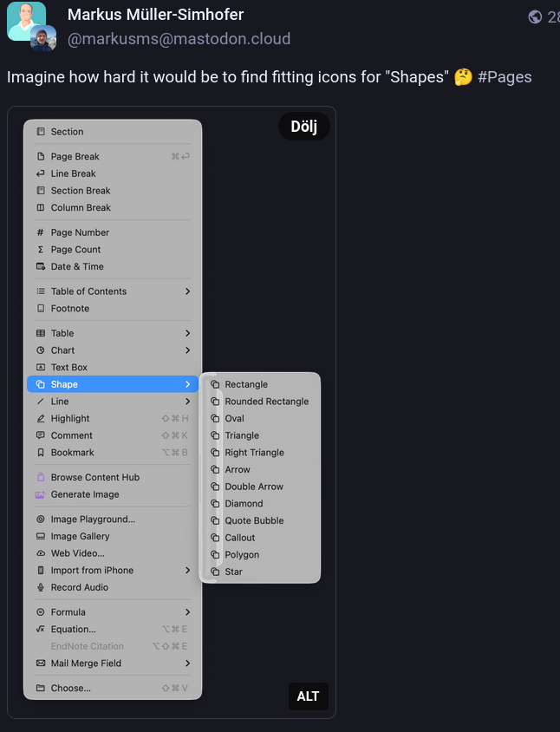Open the #Pages hashtag link

505,77
